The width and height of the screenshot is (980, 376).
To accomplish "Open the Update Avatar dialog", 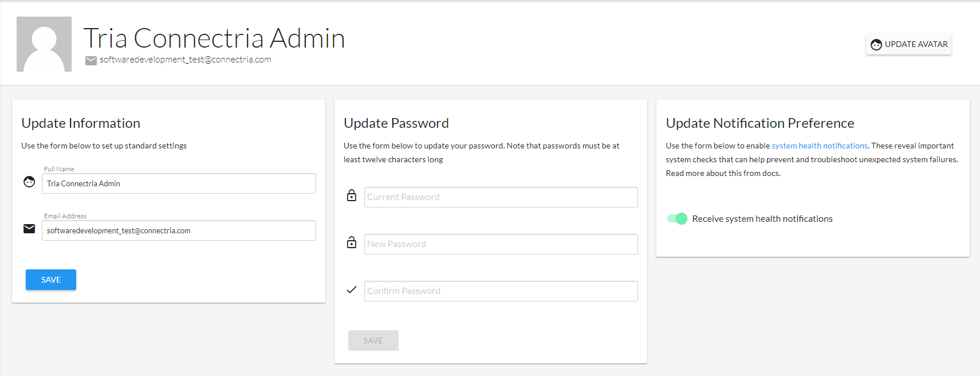I will (x=908, y=44).
